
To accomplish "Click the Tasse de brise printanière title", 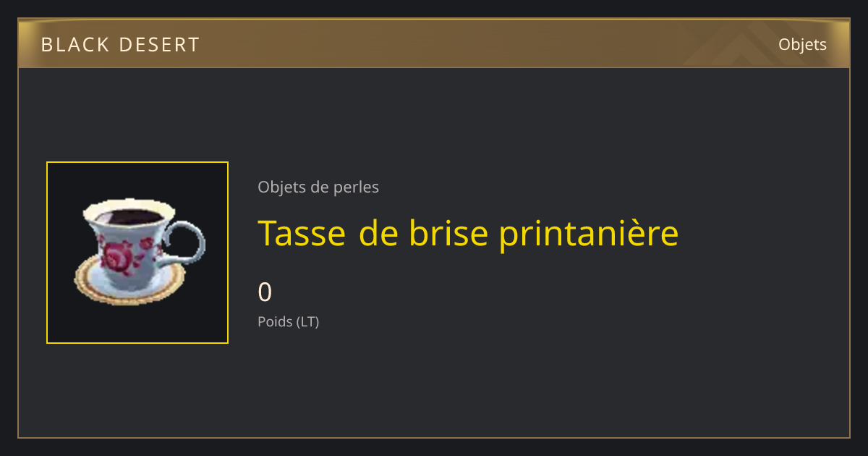I will tap(468, 232).
